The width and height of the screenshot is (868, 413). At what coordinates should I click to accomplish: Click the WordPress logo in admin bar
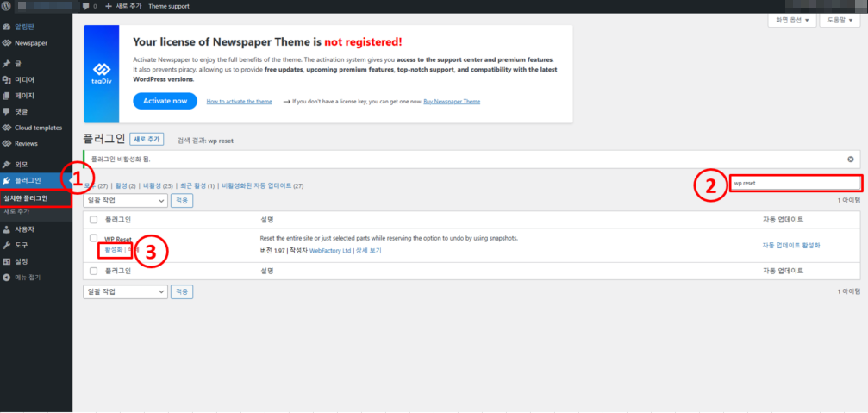(7, 7)
